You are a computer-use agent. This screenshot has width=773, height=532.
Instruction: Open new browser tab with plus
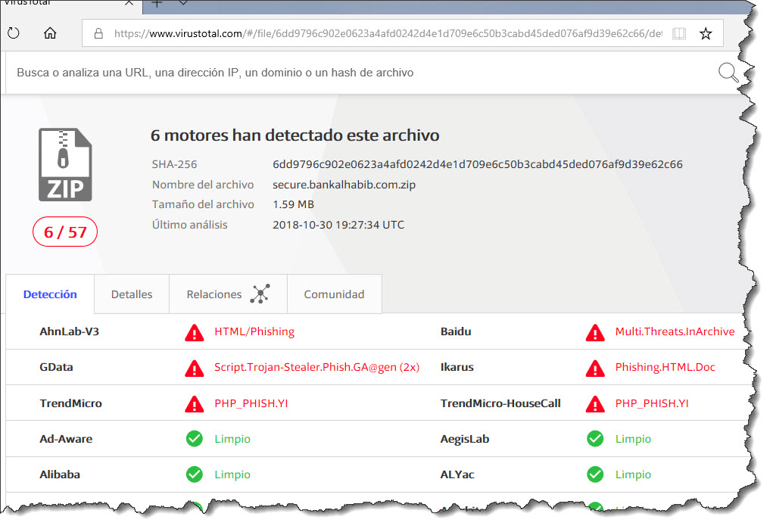[157, 4]
